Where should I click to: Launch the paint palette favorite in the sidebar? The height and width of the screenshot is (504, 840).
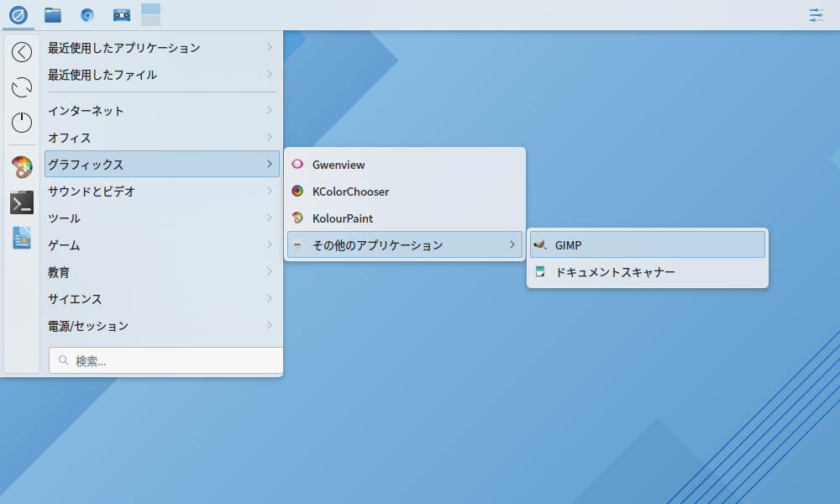[22, 167]
